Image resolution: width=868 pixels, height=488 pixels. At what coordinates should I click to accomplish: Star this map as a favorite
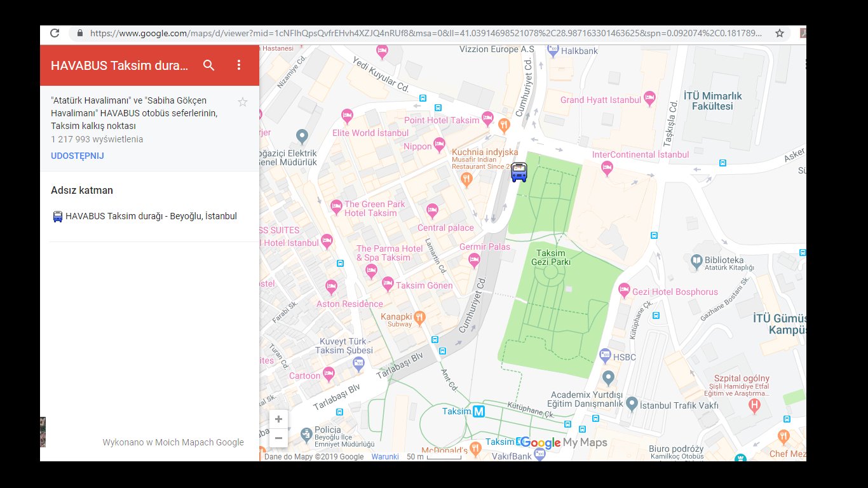tap(243, 102)
